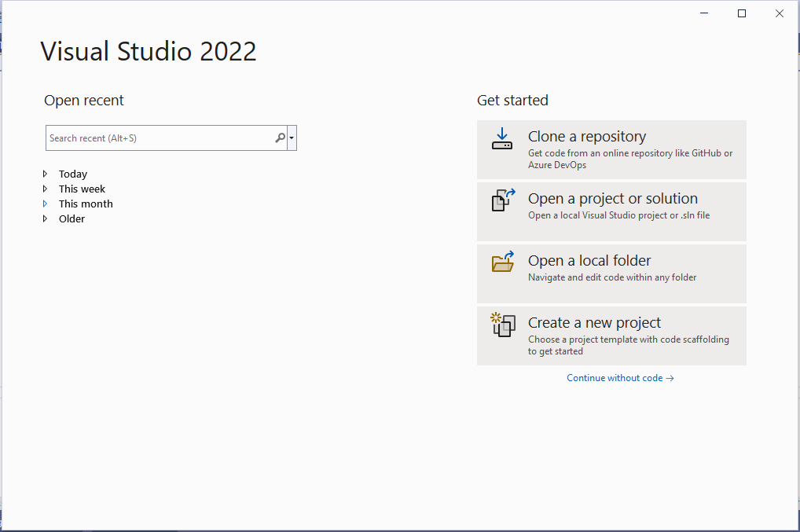Click the Open a local folder title
Image resolution: width=800 pixels, height=532 pixels.
click(x=589, y=260)
